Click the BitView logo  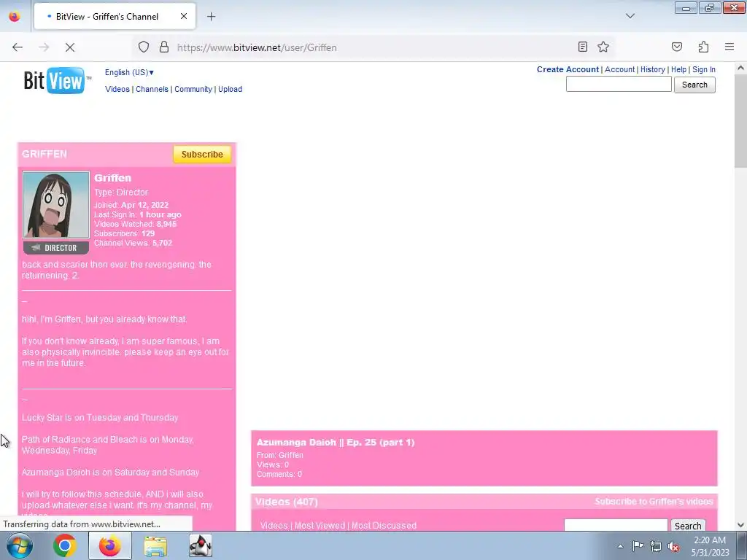[x=57, y=80]
